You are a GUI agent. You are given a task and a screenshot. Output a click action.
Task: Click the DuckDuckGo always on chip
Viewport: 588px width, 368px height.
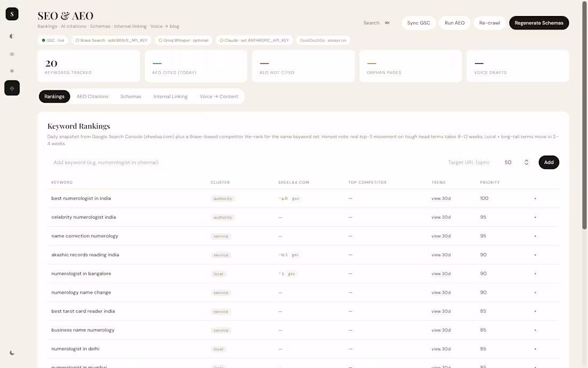coord(323,40)
